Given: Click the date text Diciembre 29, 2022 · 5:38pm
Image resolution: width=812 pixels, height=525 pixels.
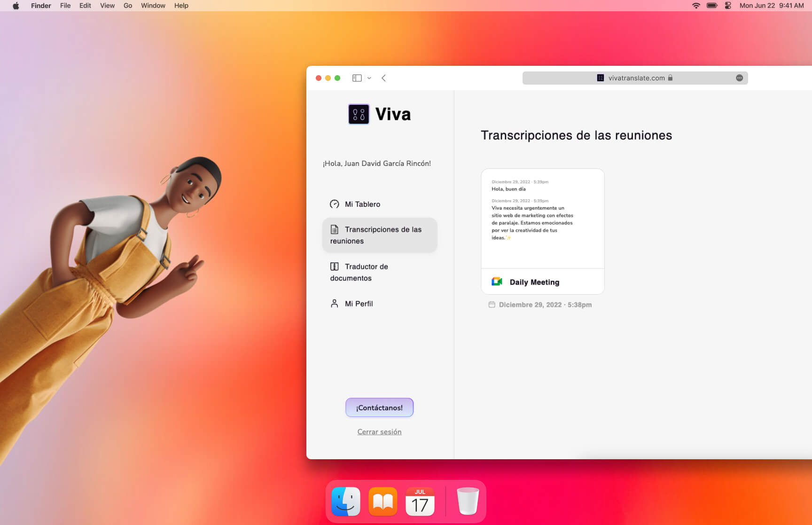Looking at the screenshot, I should click(x=545, y=305).
